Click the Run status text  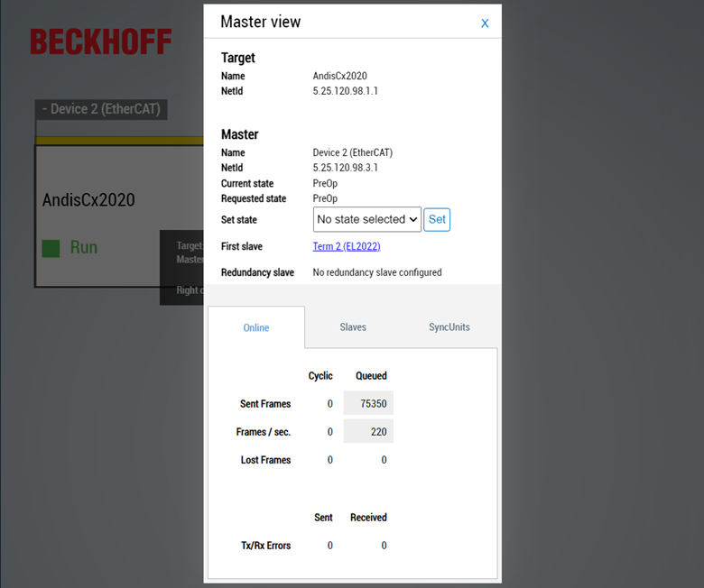tap(84, 248)
